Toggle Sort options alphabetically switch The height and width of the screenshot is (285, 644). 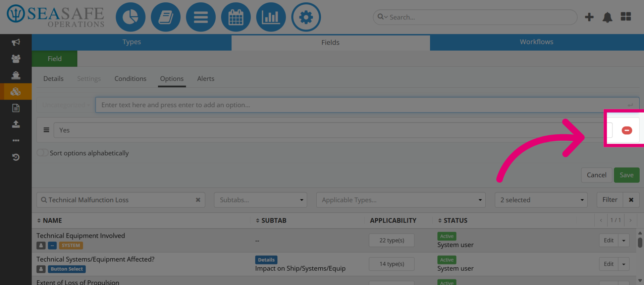pos(43,153)
